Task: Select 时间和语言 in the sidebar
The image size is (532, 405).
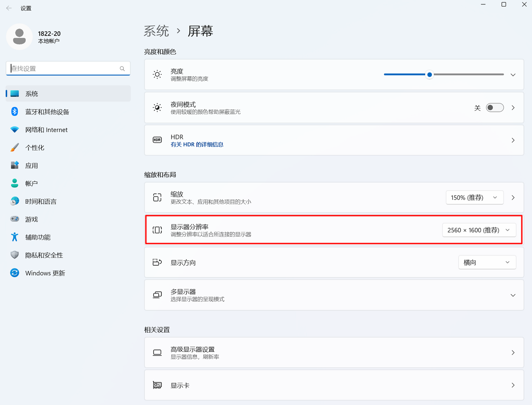Action: coord(41,201)
